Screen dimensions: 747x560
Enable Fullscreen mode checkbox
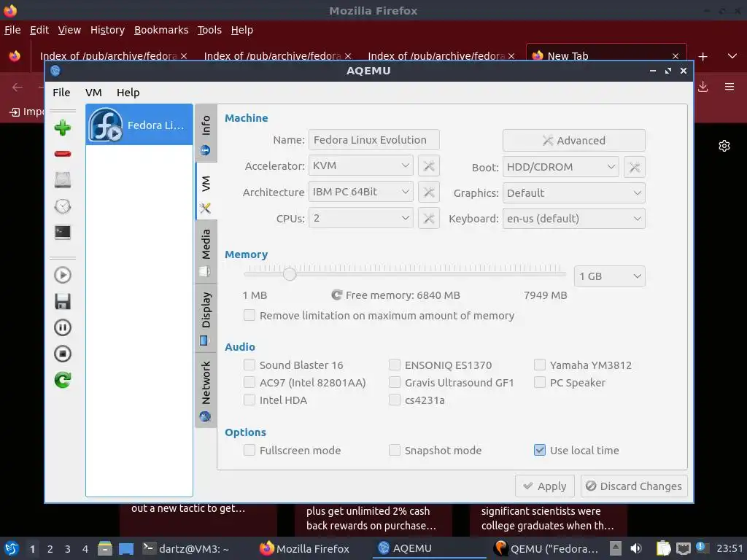click(249, 450)
